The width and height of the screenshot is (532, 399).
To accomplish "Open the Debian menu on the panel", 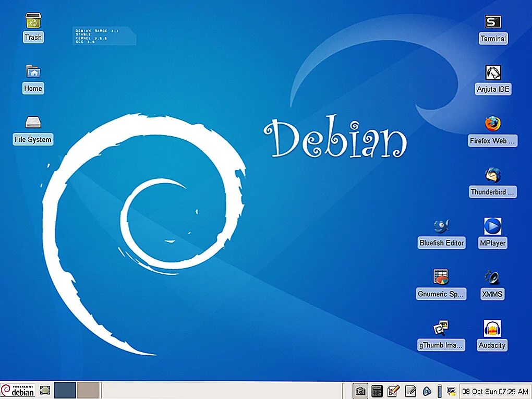I will tap(18, 391).
